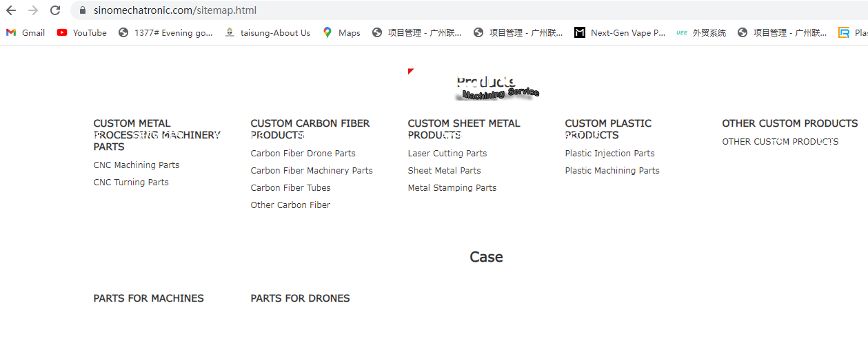Open the Next-Gen Vape bookmark
Viewport: 868px width, 343px height.
(x=620, y=32)
